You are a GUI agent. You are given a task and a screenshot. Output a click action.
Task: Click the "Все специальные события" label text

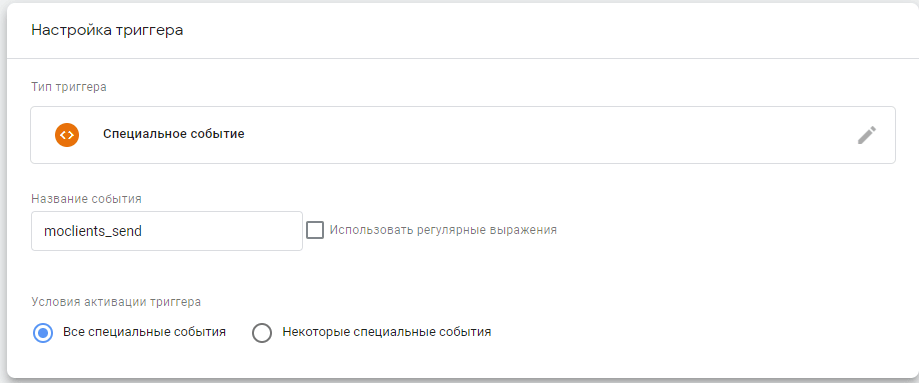point(144,332)
